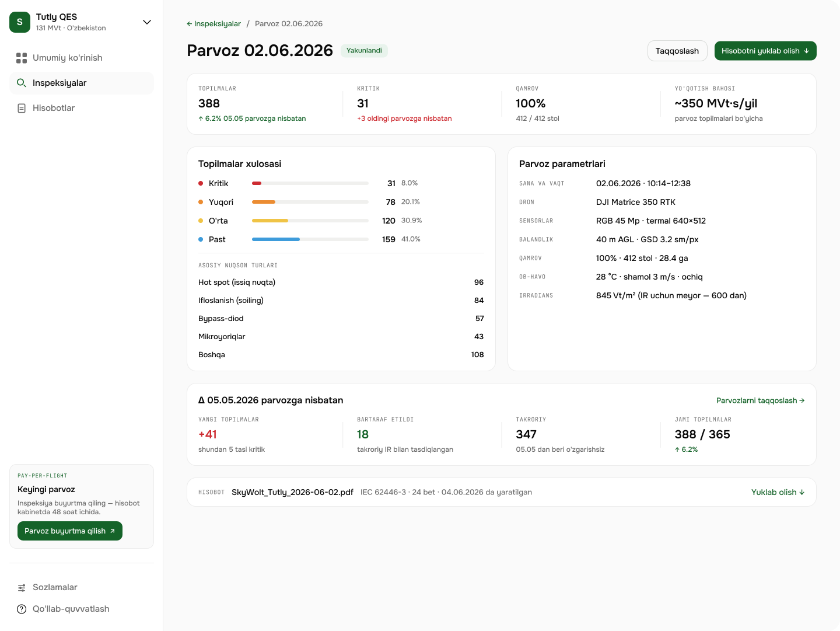The width and height of the screenshot is (840, 631).
Task: Download report via Yuklab olish link
Action: point(778,492)
